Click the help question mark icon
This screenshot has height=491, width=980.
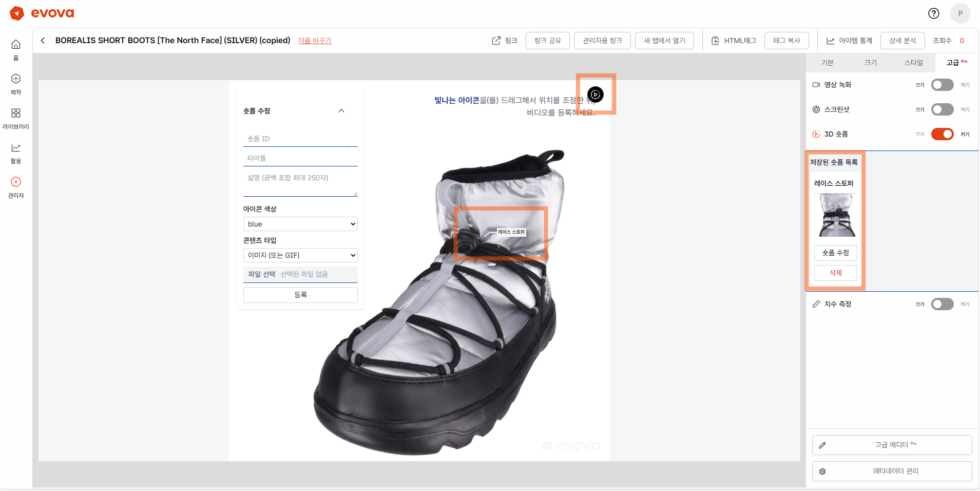[x=933, y=13]
